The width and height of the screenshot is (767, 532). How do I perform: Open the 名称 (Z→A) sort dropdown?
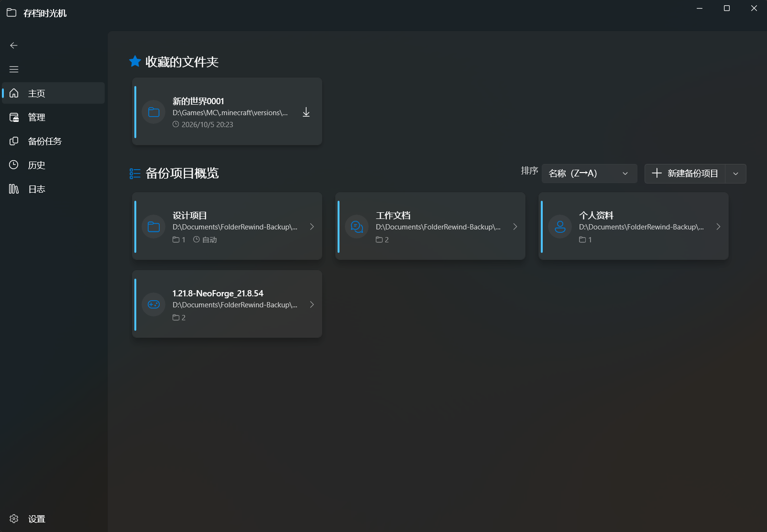pos(590,174)
